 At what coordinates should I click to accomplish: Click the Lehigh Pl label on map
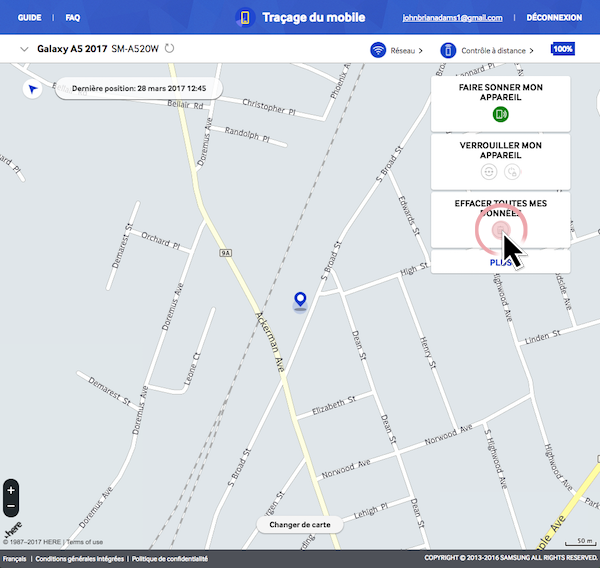[x=371, y=511]
